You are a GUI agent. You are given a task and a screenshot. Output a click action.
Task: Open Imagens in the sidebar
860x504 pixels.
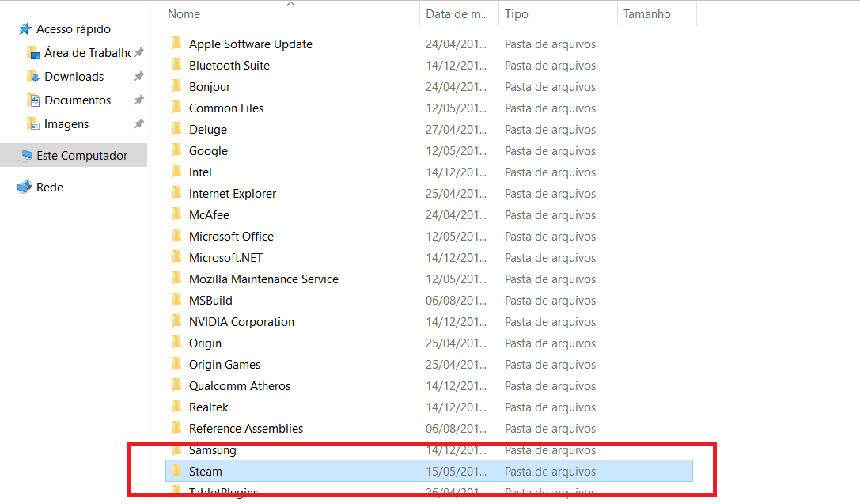pos(66,124)
